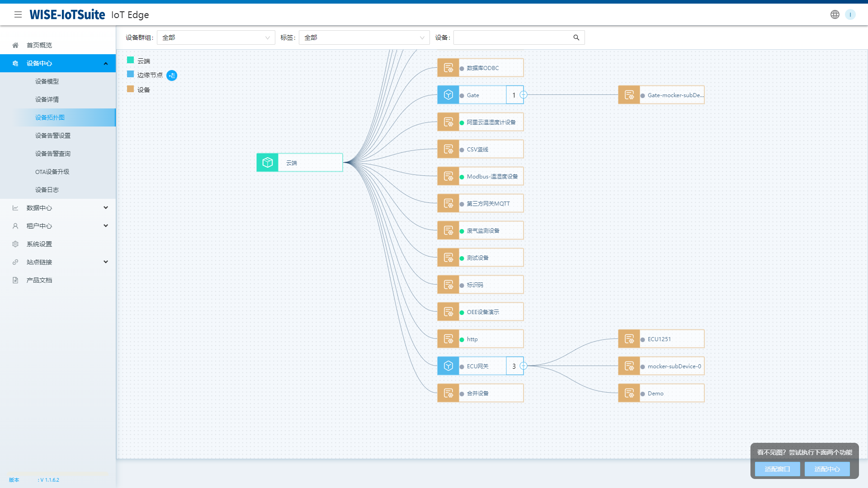
Task: Open the tag filter dropdown
Action: pos(364,38)
